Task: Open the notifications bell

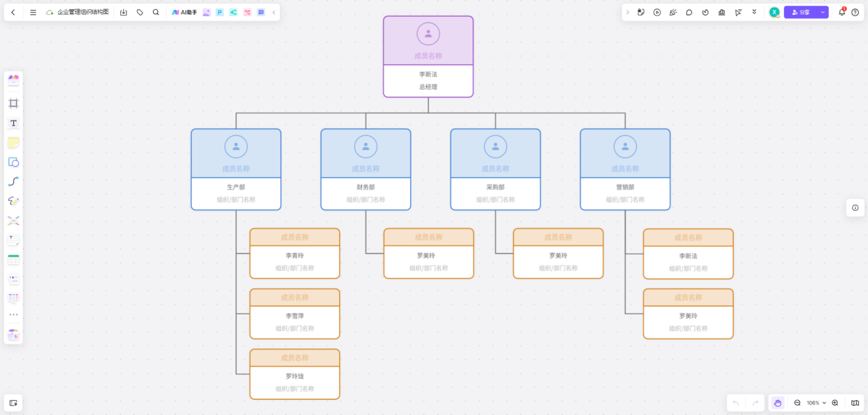Action: (842, 12)
